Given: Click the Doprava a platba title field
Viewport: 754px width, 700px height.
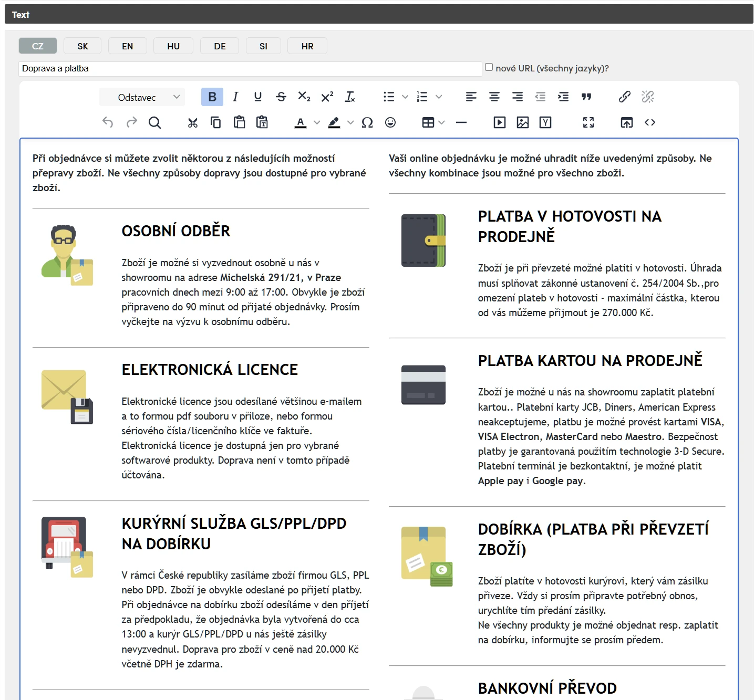Looking at the screenshot, I should coord(250,69).
